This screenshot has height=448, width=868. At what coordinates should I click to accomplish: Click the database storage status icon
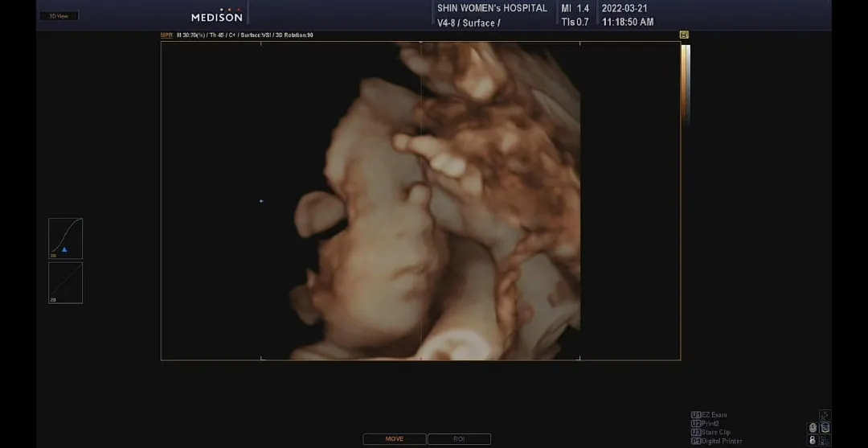coord(825,428)
